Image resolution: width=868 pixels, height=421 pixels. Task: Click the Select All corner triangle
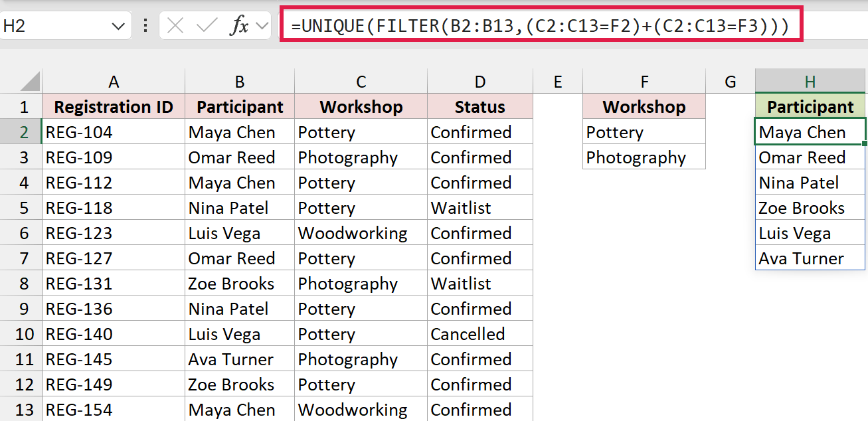pos(30,82)
